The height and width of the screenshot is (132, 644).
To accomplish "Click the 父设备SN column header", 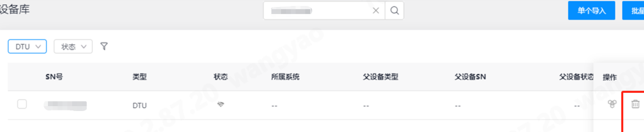I will point(470,77).
